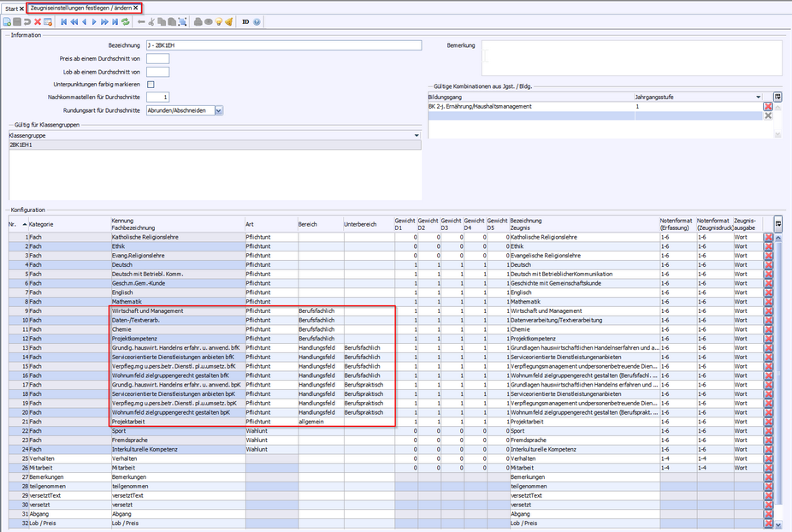The width and height of the screenshot is (792, 532).
Task: Click the 'Preis ab einem Durchschnitt von' field
Action: (x=157, y=59)
